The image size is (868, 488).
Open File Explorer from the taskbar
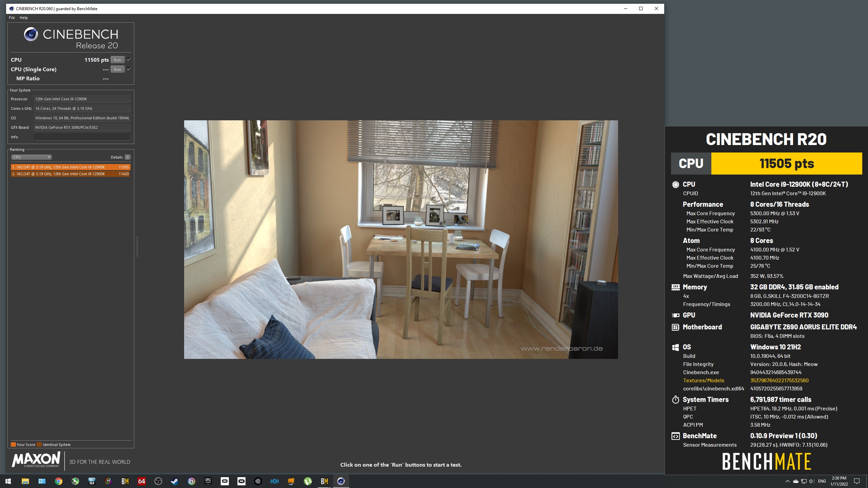coord(25,481)
